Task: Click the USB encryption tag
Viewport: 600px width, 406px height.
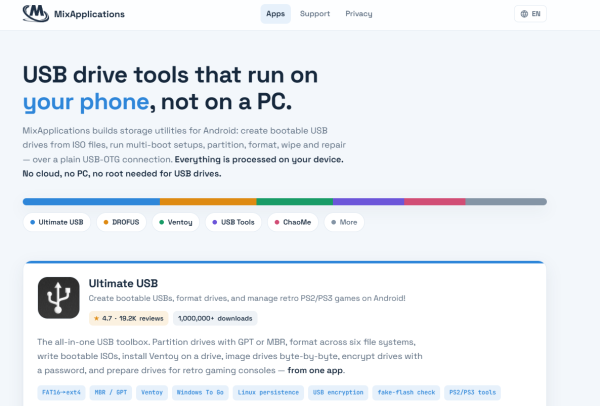Action: [338, 393]
